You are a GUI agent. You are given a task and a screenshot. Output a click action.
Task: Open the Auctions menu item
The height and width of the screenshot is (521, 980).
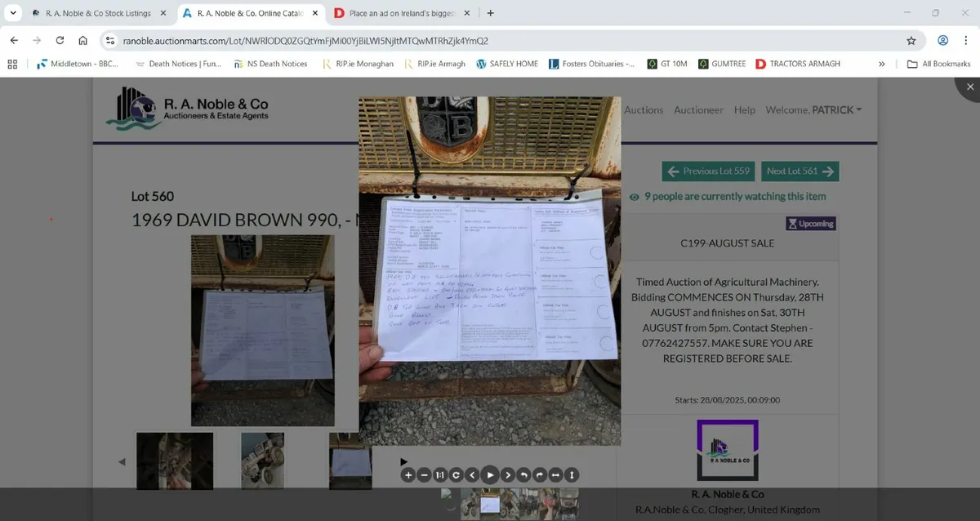tap(644, 109)
